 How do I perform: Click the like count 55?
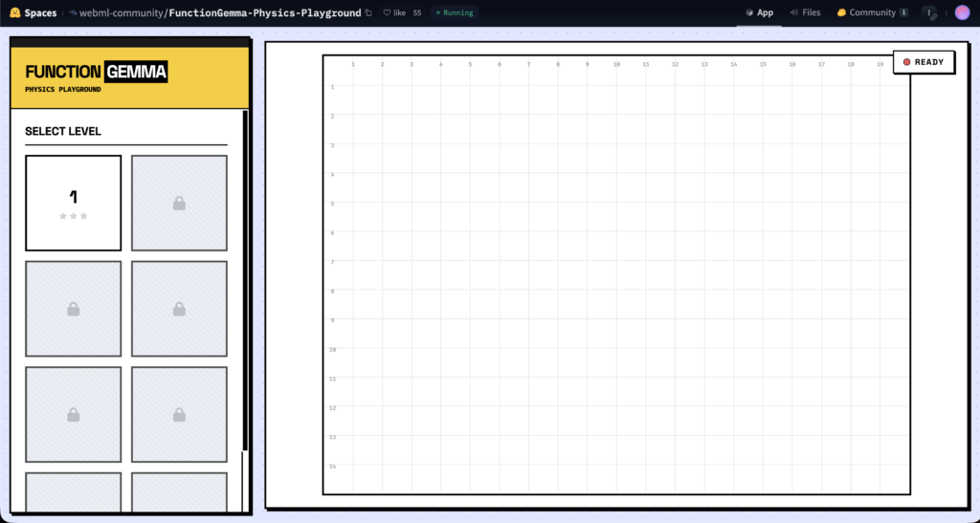[417, 13]
